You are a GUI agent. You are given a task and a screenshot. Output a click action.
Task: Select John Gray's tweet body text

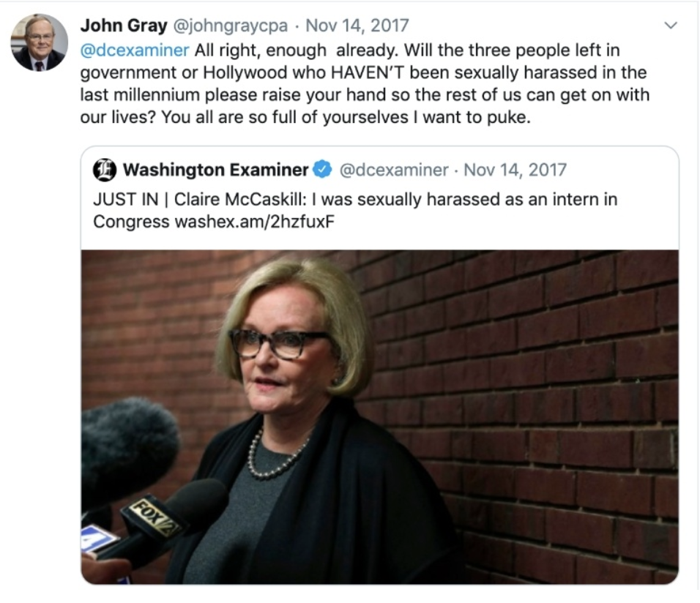click(365, 83)
